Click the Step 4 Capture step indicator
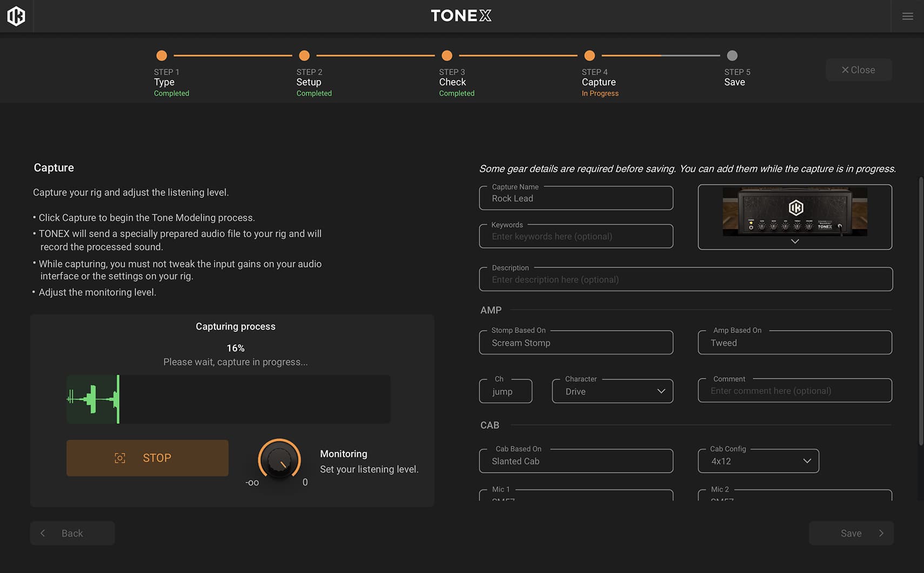 (589, 55)
